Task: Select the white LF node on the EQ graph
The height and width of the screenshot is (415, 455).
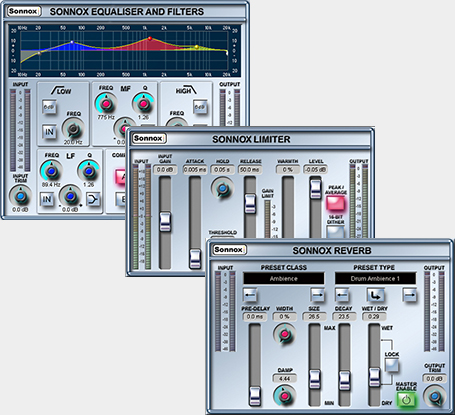Action: coord(72,42)
